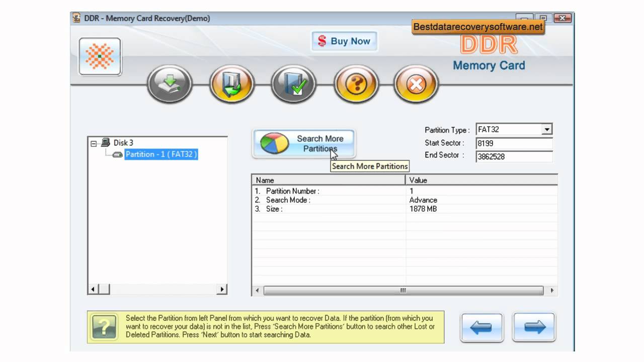Click tree panel right scroll arrow
Image resolution: width=644 pixels, height=362 pixels.
tap(222, 290)
